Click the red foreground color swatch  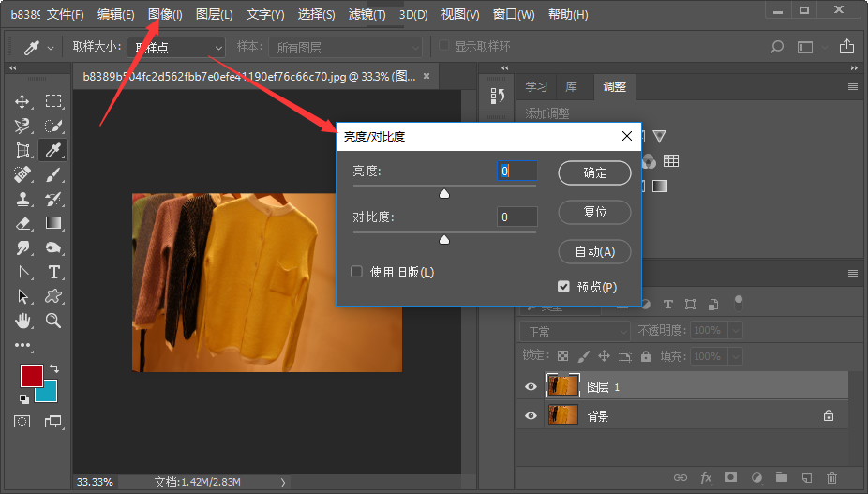click(32, 376)
